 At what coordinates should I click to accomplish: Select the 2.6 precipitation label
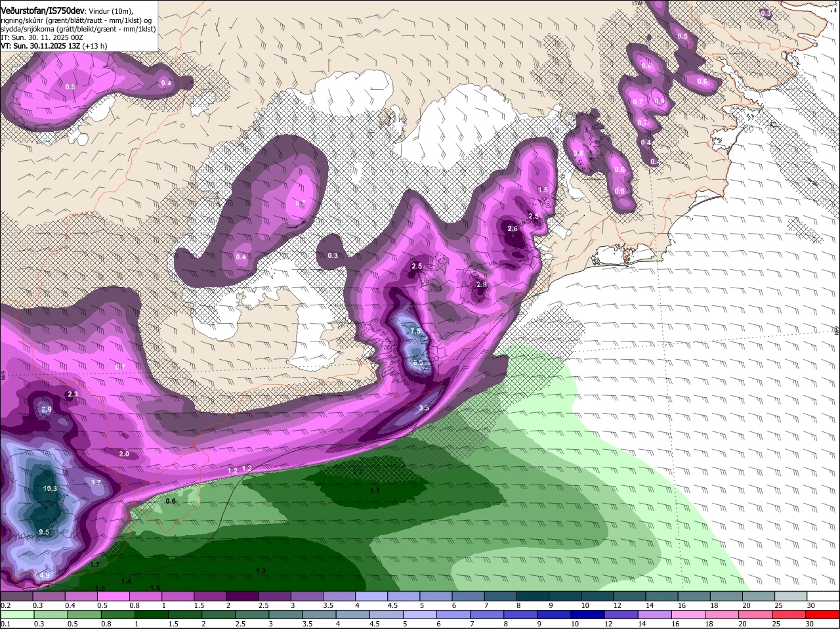(x=513, y=228)
